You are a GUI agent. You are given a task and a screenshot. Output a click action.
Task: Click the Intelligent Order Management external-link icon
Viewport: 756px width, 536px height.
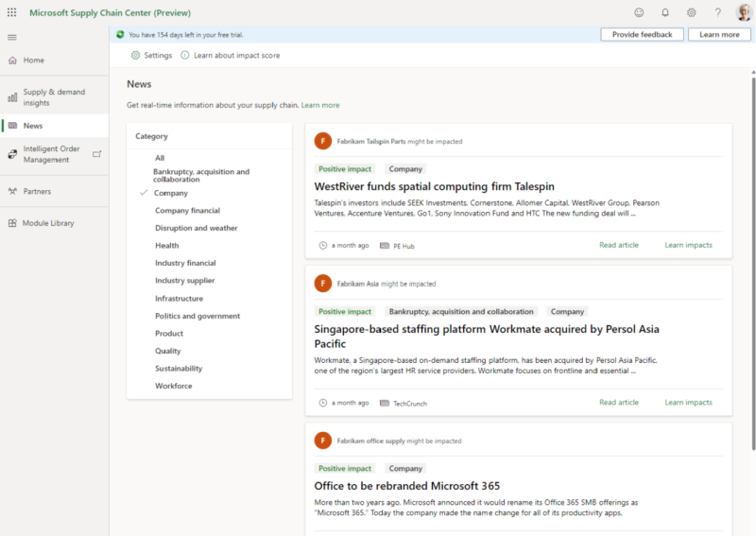97,154
